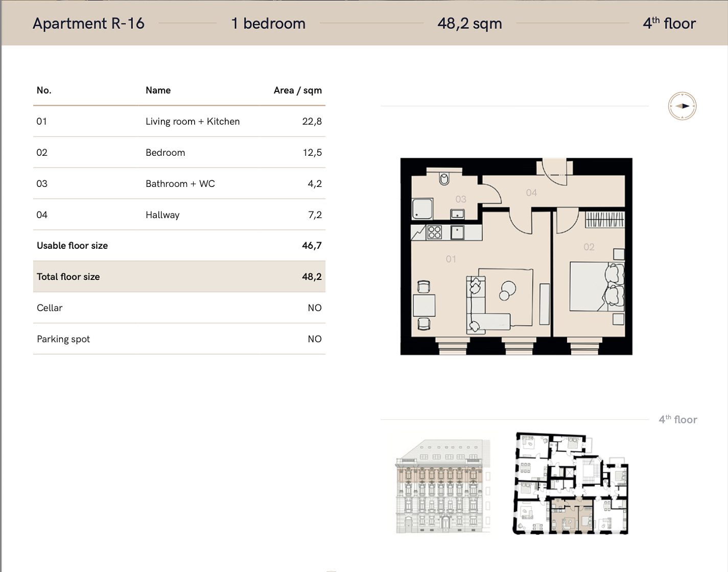Image resolution: width=728 pixels, height=572 pixels.
Task: Click the toilet icon in bathroom 03
Action: pos(444,178)
